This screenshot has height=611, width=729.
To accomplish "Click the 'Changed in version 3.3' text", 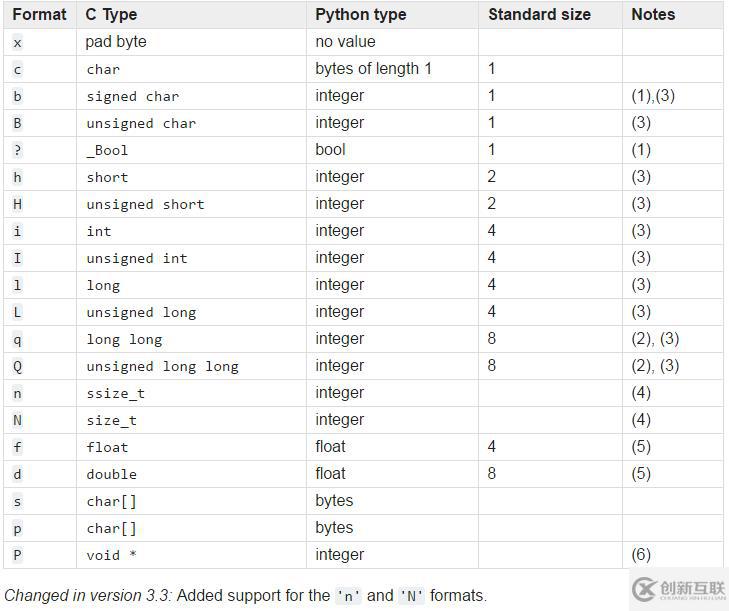I will coord(82,596).
